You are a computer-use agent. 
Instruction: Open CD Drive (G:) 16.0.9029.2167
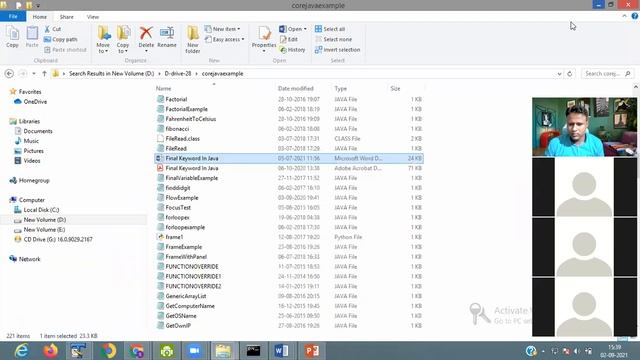pos(58,240)
